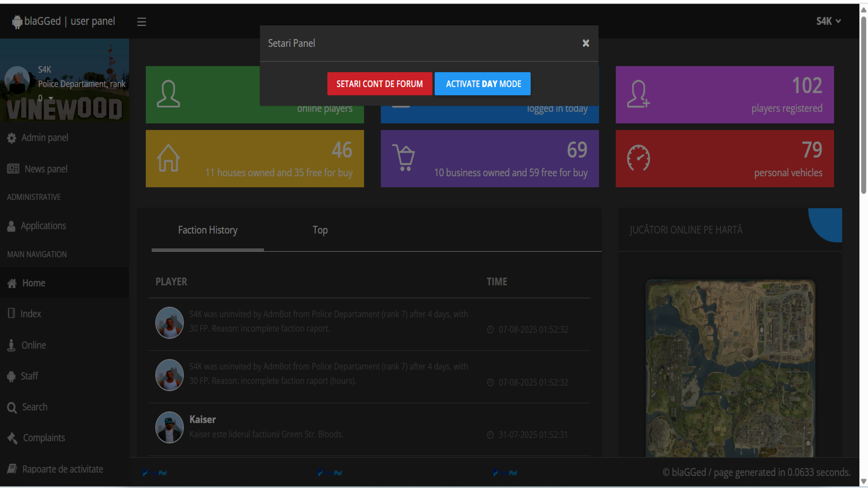Viewport: 868px width, 488px height.
Task: Close the Setari Panel dialog
Action: pos(586,43)
